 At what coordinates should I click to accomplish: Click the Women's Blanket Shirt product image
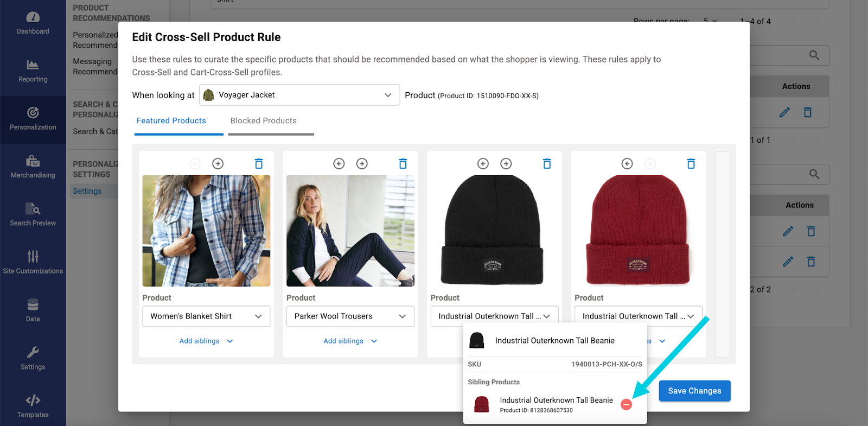point(206,231)
